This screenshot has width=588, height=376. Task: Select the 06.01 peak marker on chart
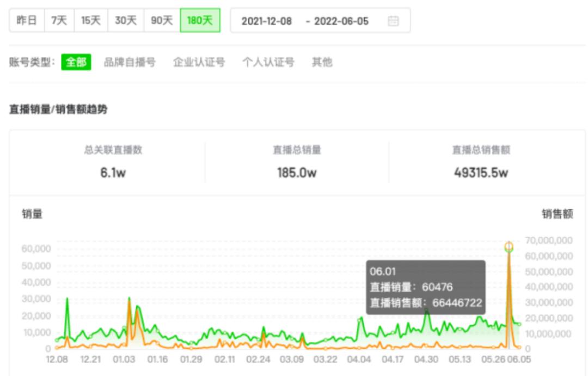click(x=509, y=248)
